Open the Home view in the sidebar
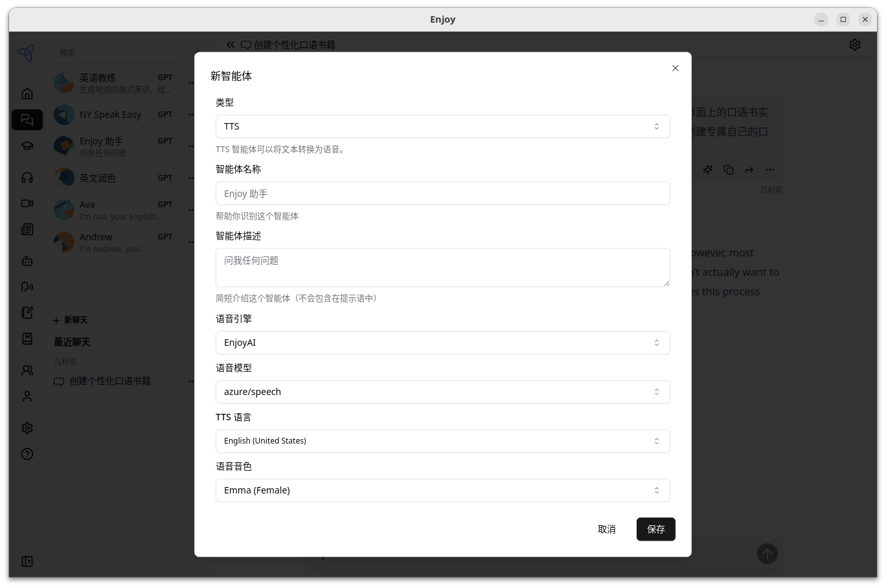Viewport: 886px width, 588px height. 27,93
